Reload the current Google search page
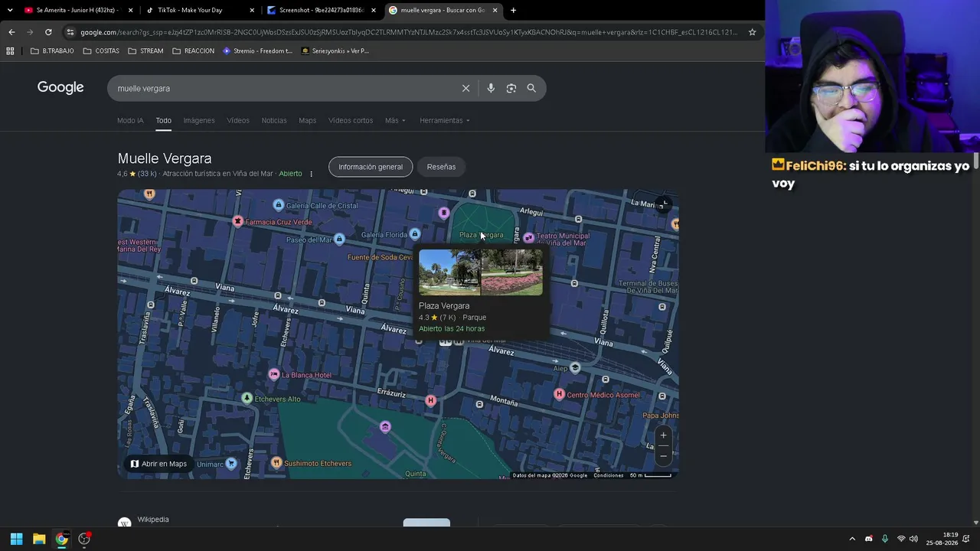The width and height of the screenshot is (980, 551). (x=48, y=32)
